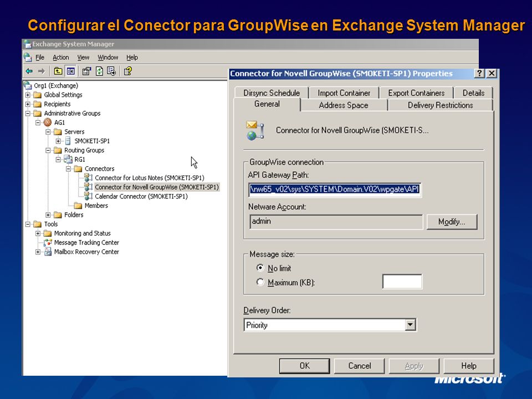
Task: Click the connector envelope icon in dialog
Action: point(255,131)
